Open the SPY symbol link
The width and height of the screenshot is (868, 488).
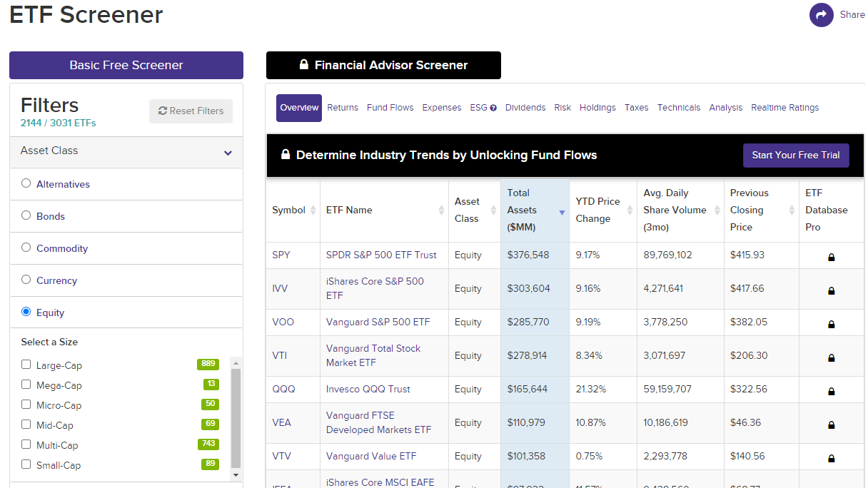click(281, 255)
